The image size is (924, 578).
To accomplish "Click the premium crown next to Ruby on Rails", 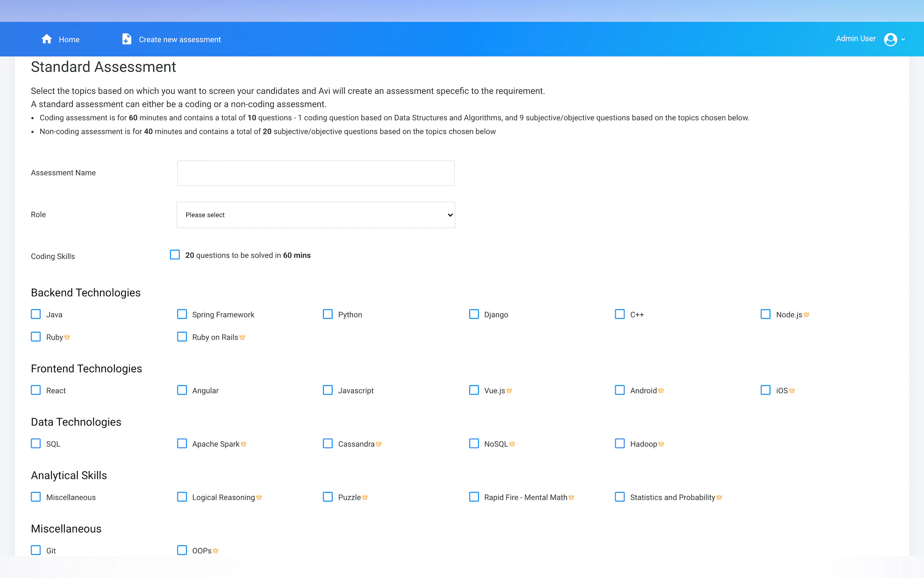I will tap(242, 337).
